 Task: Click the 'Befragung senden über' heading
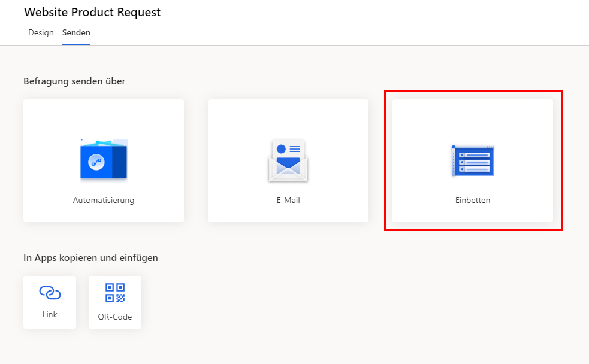point(74,81)
